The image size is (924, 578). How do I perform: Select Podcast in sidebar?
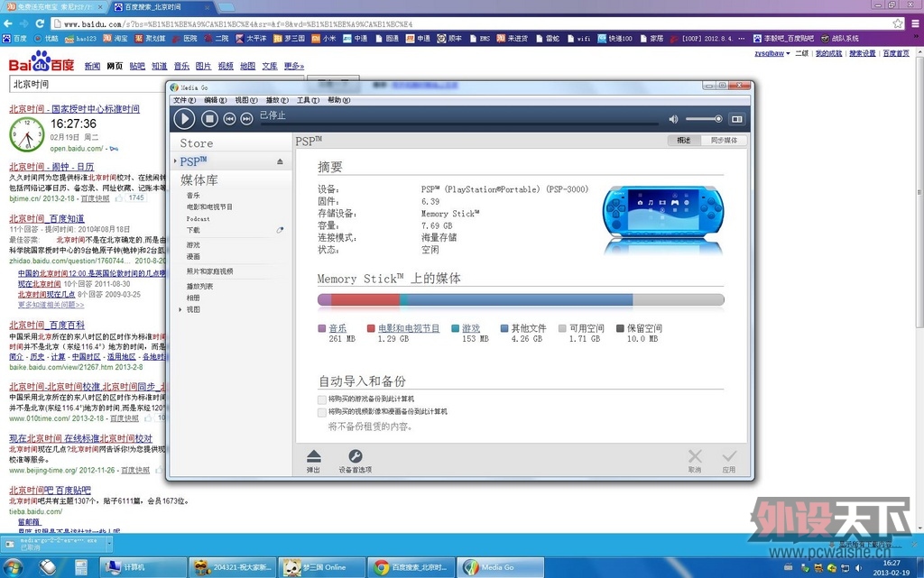(198, 219)
